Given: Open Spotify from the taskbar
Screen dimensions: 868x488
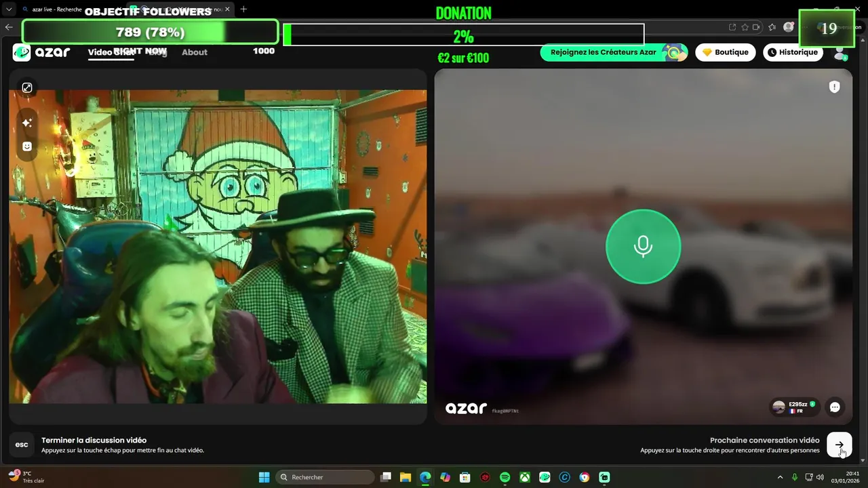Looking at the screenshot, I should 505,477.
